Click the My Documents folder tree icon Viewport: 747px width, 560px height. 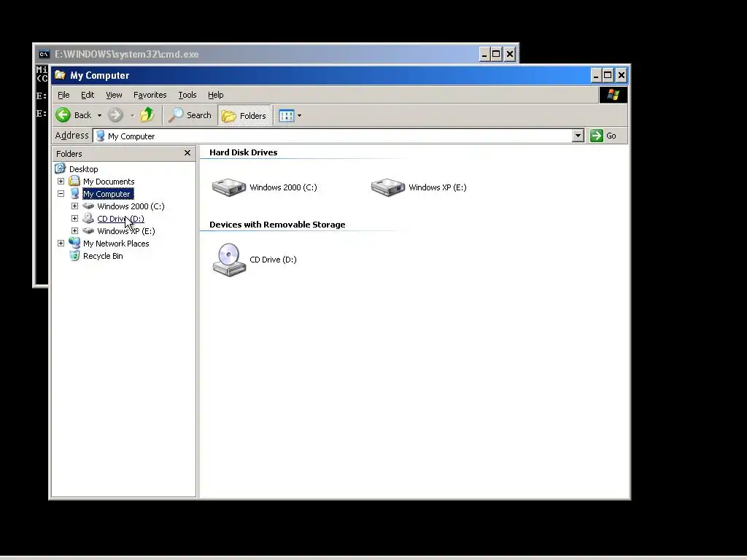[74, 181]
